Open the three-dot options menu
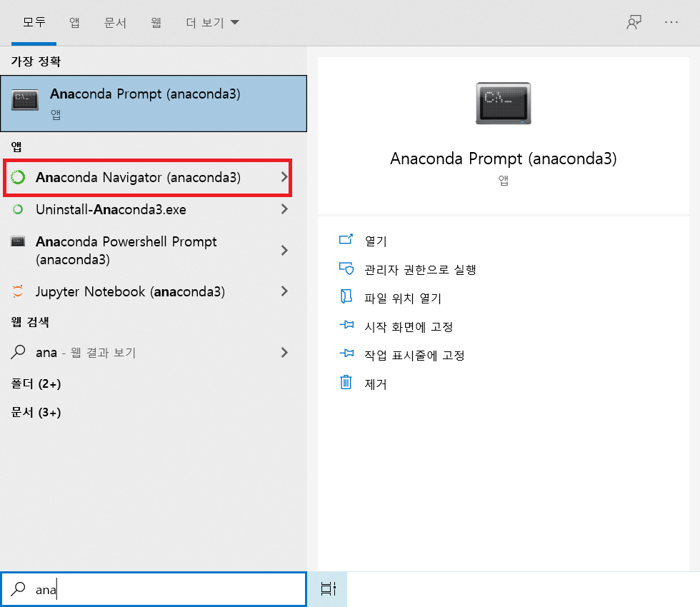 [671, 22]
